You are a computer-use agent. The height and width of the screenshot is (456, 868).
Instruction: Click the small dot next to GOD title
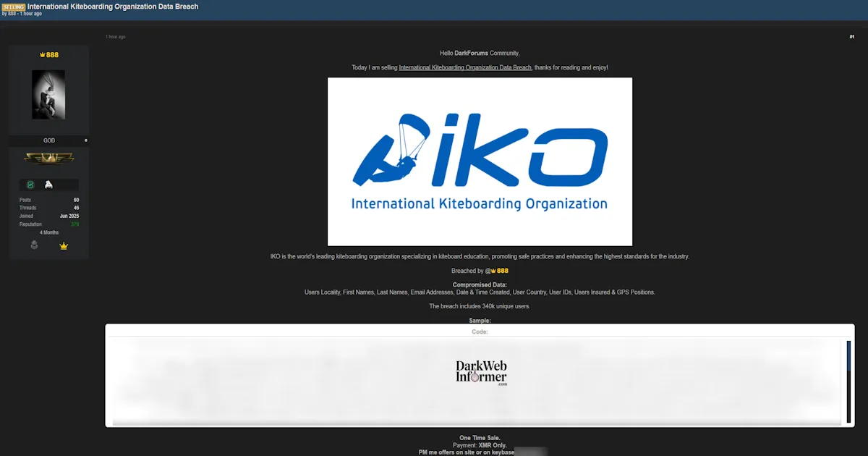[x=87, y=140]
